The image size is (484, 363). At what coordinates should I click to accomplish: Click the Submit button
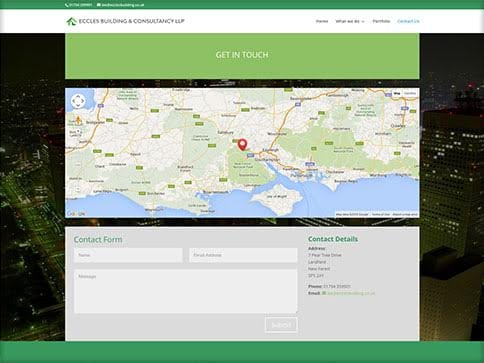click(281, 325)
